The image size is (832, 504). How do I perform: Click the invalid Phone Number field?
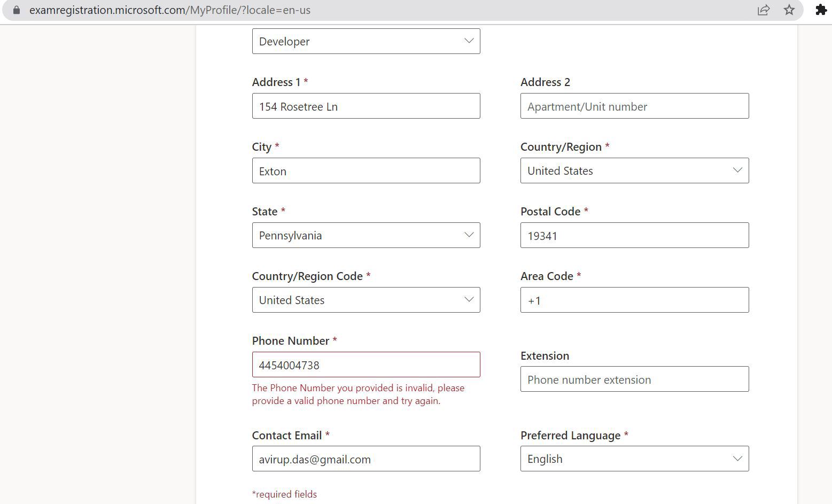pyautogui.click(x=366, y=365)
